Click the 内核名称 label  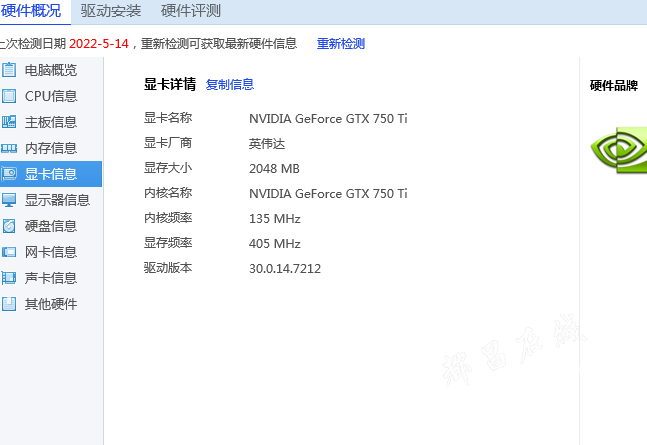[168, 193]
